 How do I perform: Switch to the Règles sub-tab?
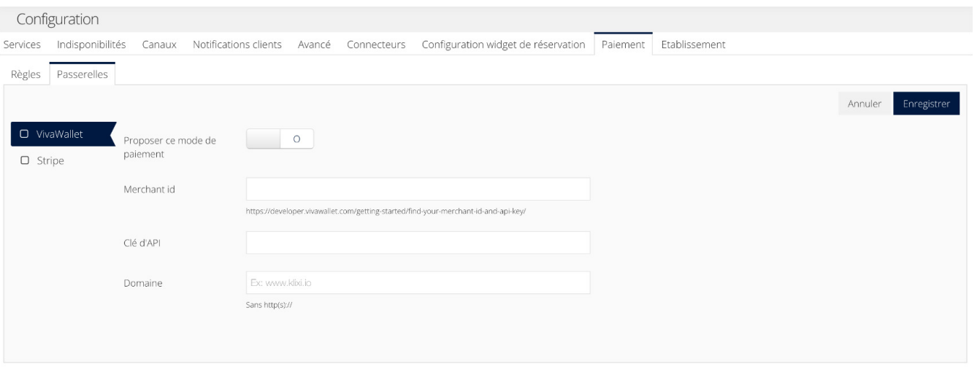[x=26, y=74]
